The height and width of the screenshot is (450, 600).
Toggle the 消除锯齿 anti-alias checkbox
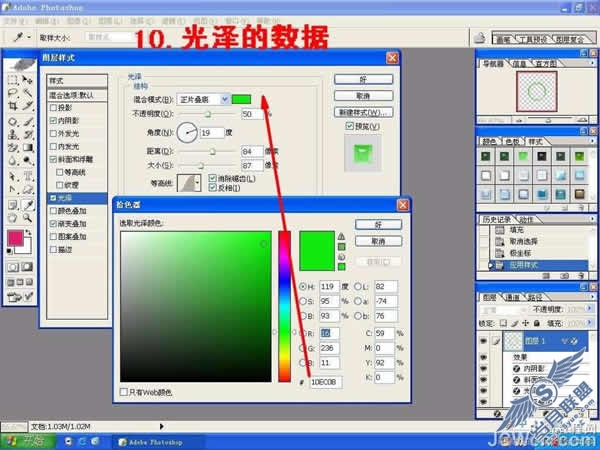pyautogui.click(x=212, y=178)
